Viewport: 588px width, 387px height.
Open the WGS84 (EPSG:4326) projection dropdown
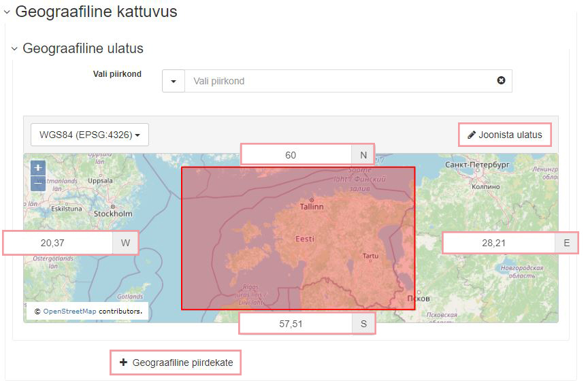(x=90, y=135)
